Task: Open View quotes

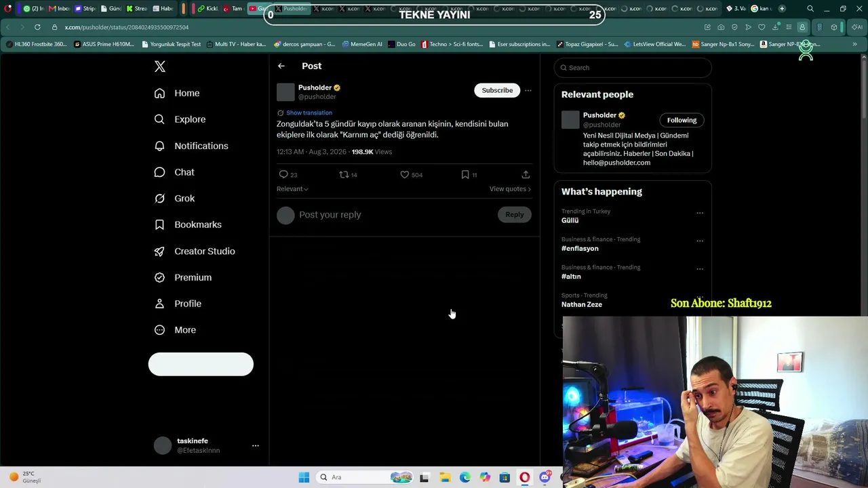Action: pyautogui.click(x=510, y=189)
